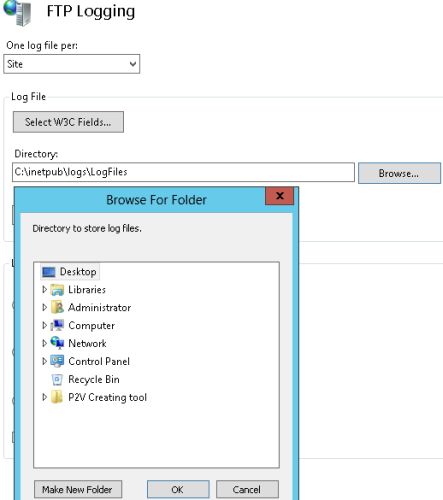Select the P2V Creating tool label
This screenshot has height=500, width=443.
coord(107,397)
